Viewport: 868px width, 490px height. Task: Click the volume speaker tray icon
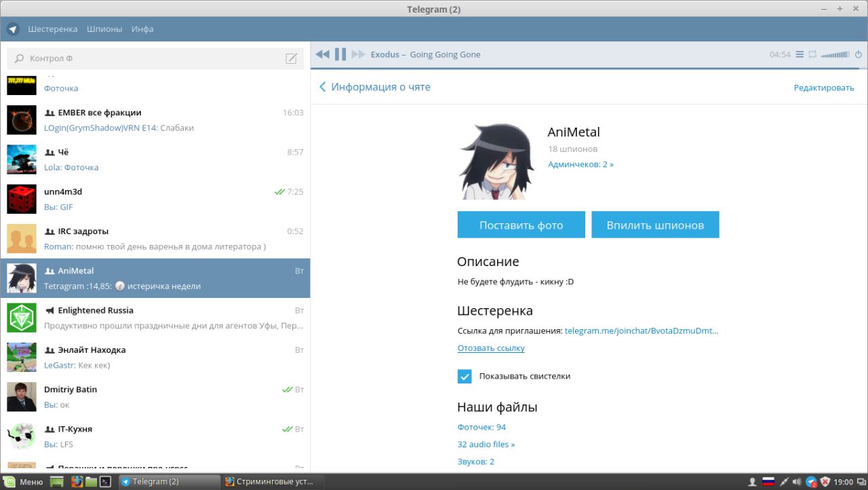point(797,482)
